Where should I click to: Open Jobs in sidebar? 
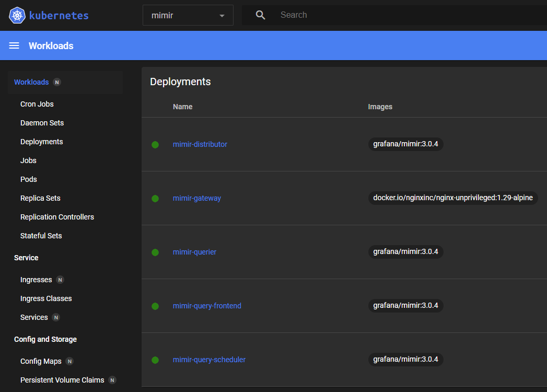[28, 160]
